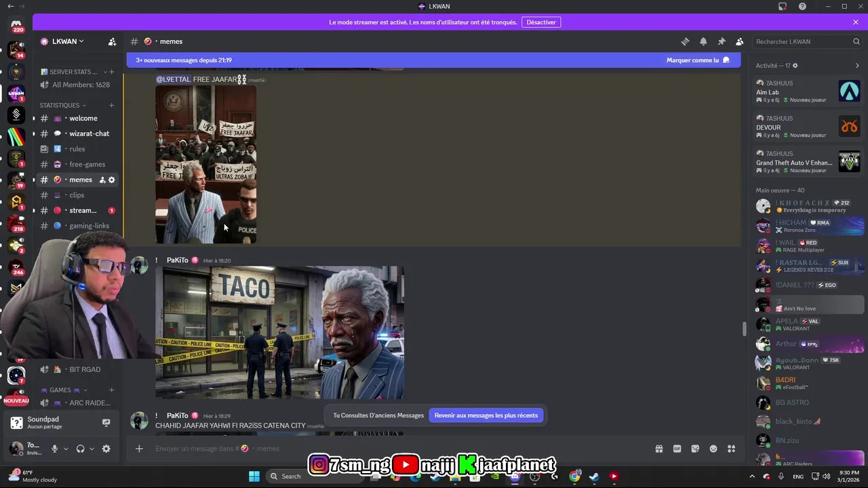Click Soundpad screen share icon

point(106,422)
